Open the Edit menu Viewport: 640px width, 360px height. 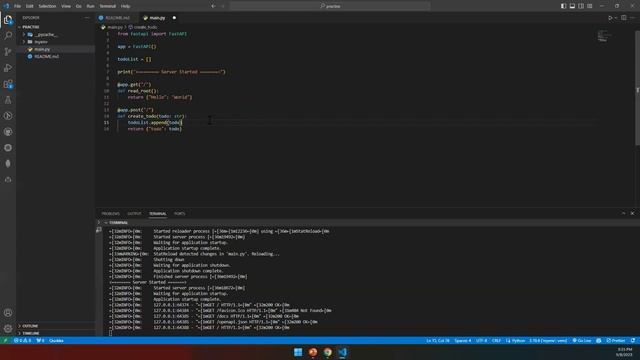click(x=30, y=6)
